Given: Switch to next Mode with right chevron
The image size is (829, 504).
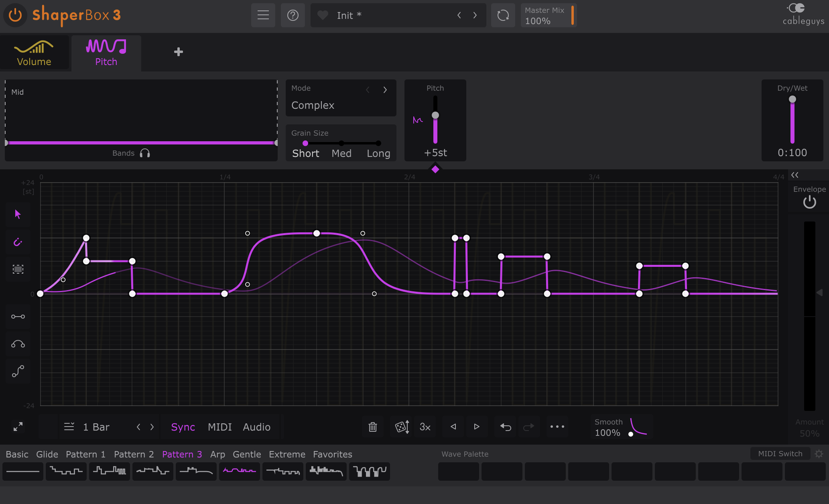Looking at the screenshot, I should (x=385, y=90).
